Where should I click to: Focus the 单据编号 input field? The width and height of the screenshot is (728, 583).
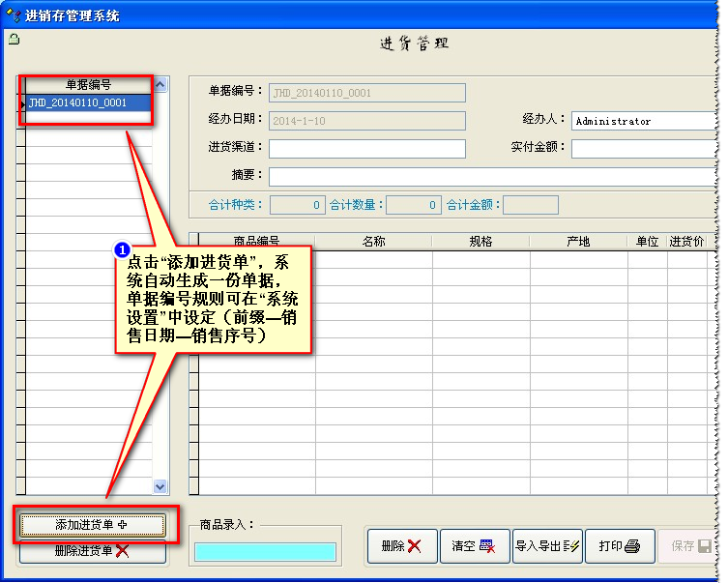[367, 93]
